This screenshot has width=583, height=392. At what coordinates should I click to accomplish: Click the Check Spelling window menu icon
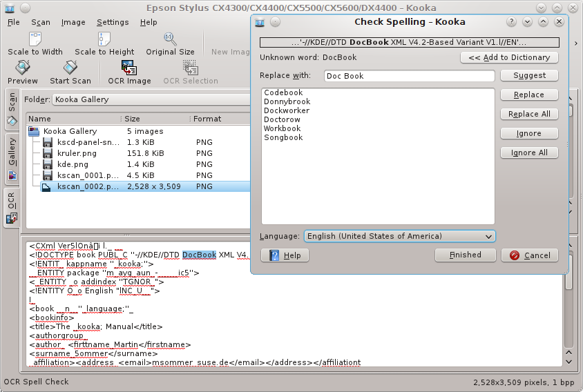(260, 22)
